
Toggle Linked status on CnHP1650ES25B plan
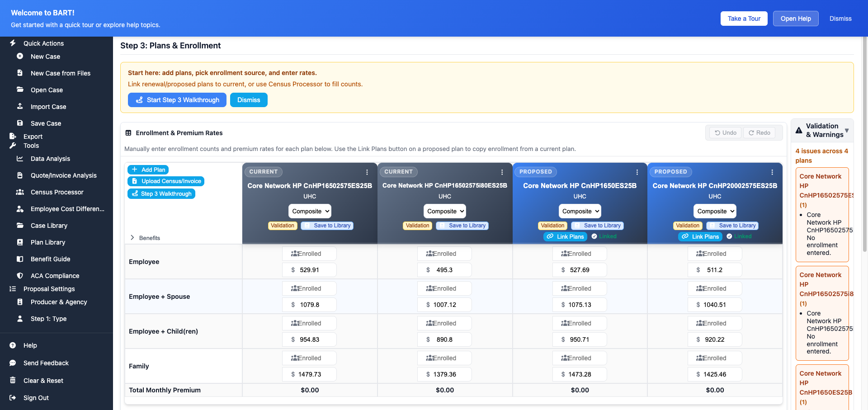(604, 236)
